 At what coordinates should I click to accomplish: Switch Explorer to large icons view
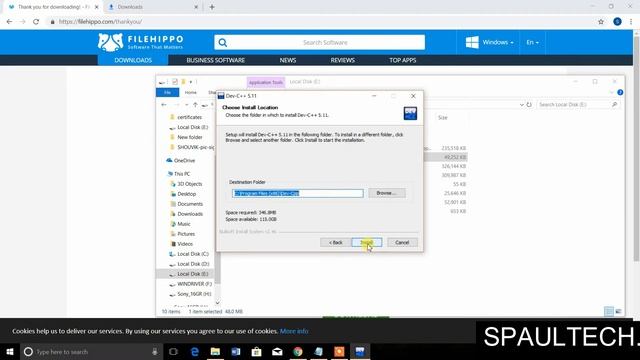click(618, 311)
